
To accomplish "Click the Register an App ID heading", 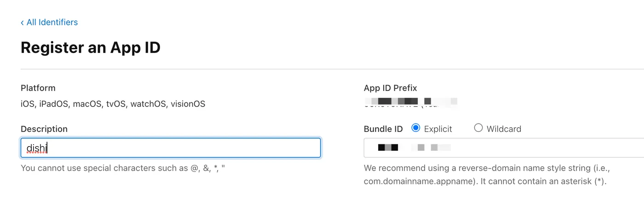I will [91, 47].
